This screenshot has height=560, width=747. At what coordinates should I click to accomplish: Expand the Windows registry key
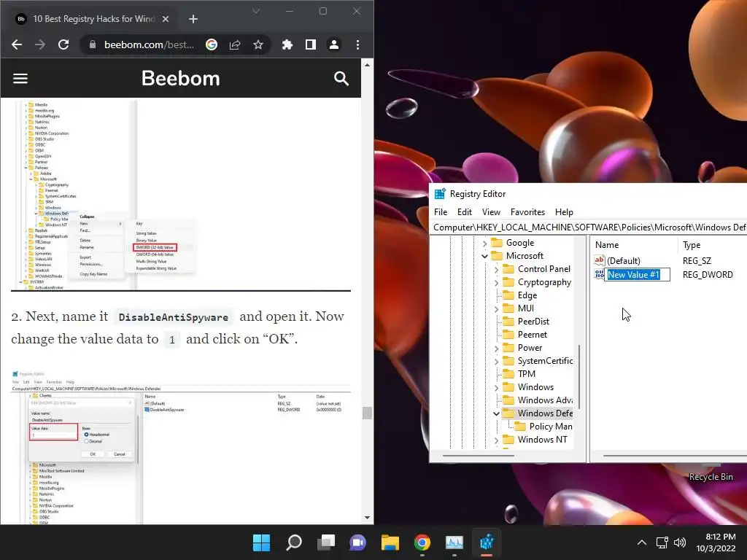pos(496,388)
